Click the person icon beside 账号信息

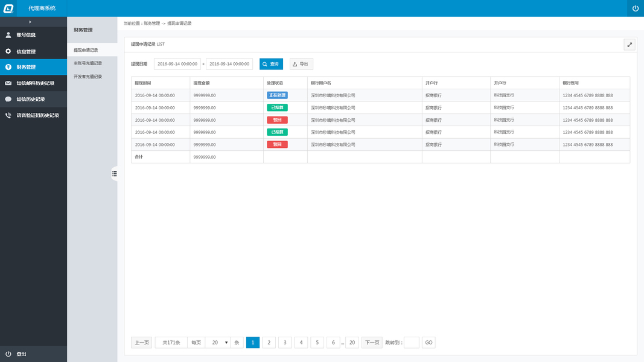pos(8,35)
